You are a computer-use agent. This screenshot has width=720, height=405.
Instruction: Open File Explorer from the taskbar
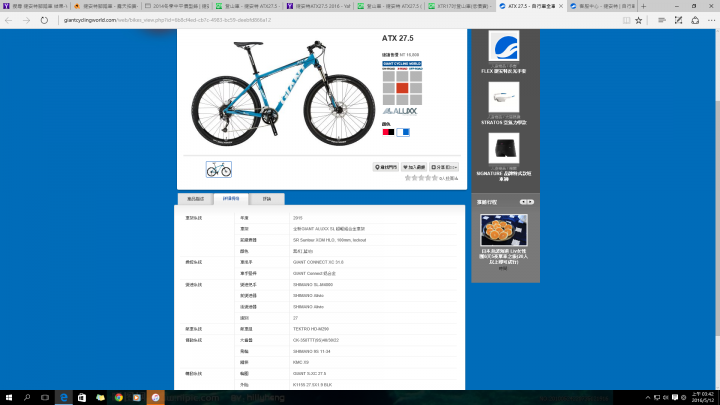coord(100,398)
